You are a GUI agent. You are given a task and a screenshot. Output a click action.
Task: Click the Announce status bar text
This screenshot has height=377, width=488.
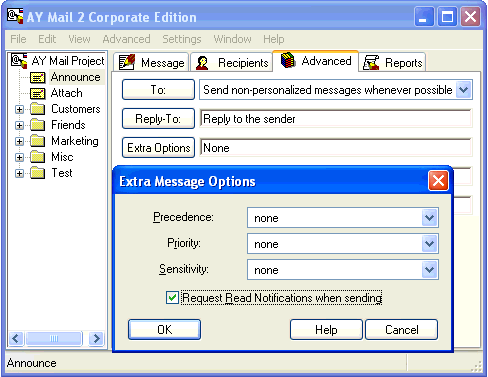(x=32, y=363)
